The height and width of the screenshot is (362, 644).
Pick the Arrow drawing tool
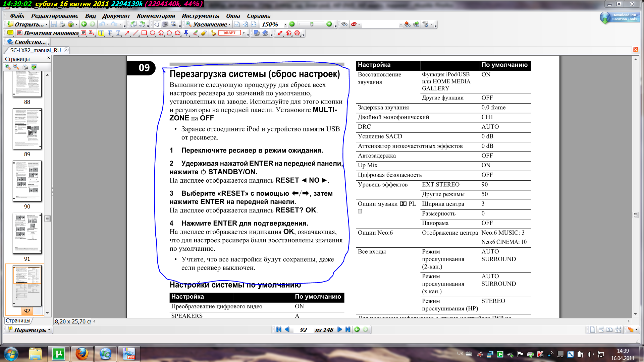click(x=127, y=33)
